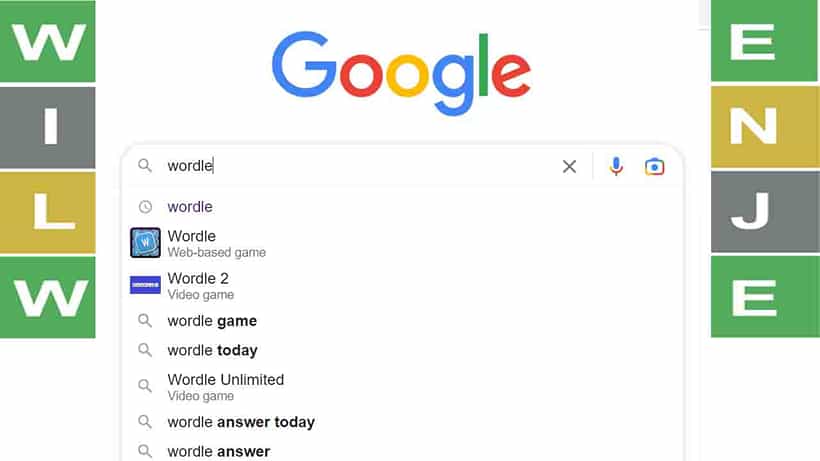
Task: Click the Google logo
Action: [x=401, y=73]
